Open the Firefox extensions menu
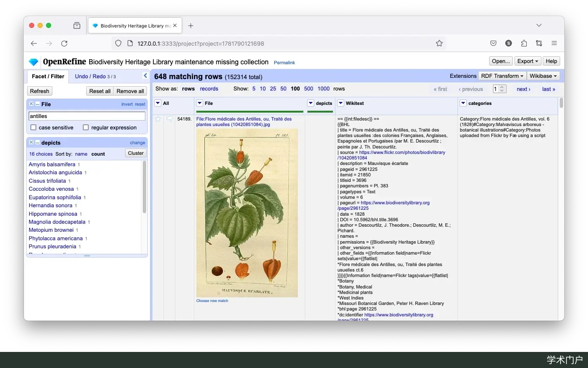588x368 pixels. point(524,44)
